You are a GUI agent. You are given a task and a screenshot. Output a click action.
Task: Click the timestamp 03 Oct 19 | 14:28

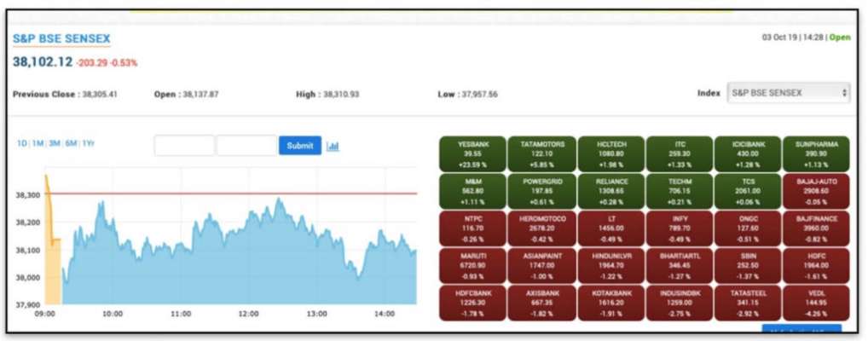pos(793,38)
